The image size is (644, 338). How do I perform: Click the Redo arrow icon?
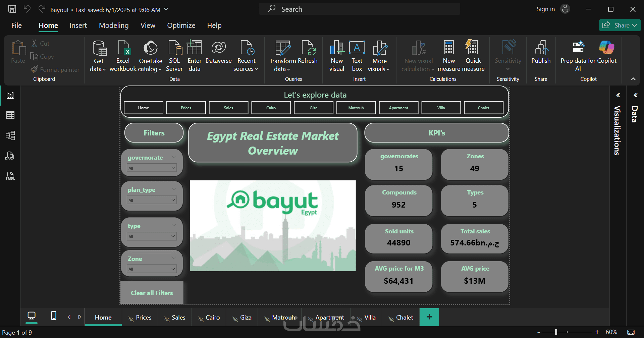42,9
